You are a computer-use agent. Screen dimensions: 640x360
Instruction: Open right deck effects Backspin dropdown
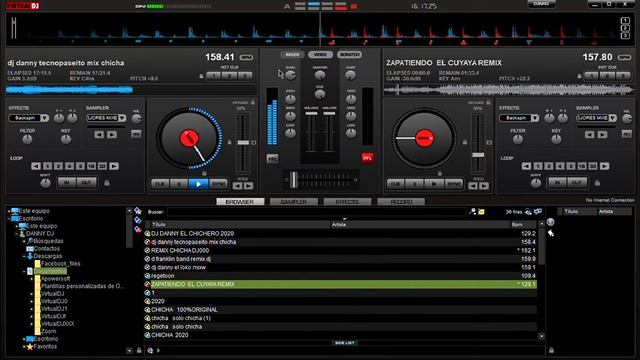tap(535, 118)
